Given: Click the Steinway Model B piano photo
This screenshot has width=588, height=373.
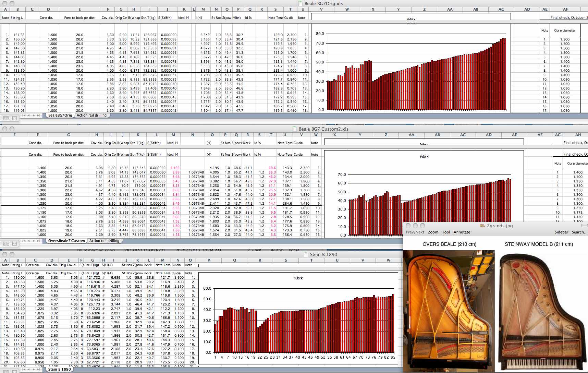Looking at the screenshot, I should point(541,311).
